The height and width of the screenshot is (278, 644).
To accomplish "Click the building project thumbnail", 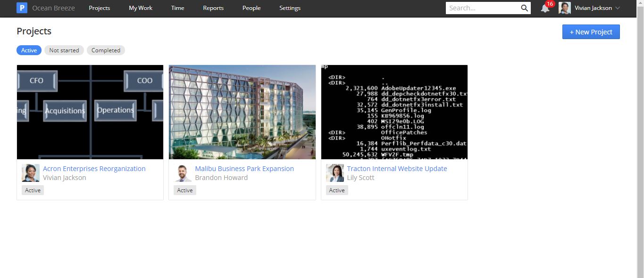I will 242,112.
